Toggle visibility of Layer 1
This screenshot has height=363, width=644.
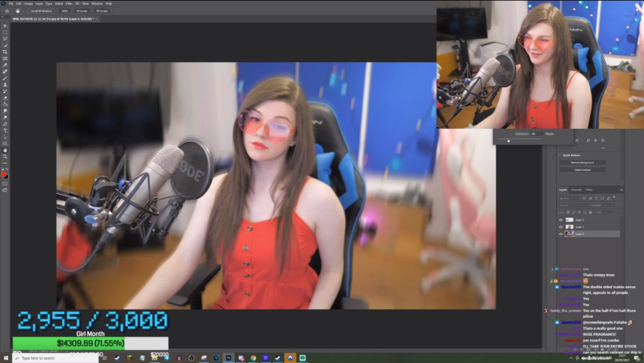(561, 227)
